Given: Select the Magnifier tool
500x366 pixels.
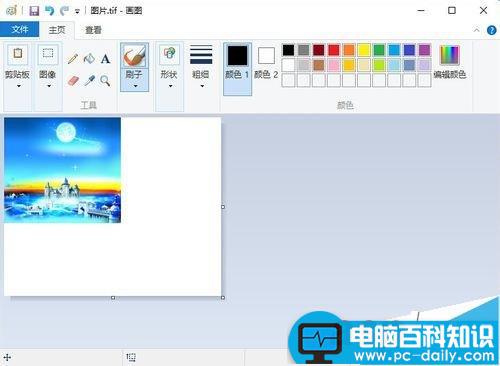Looking at the screenshot, I should (105, 80).
